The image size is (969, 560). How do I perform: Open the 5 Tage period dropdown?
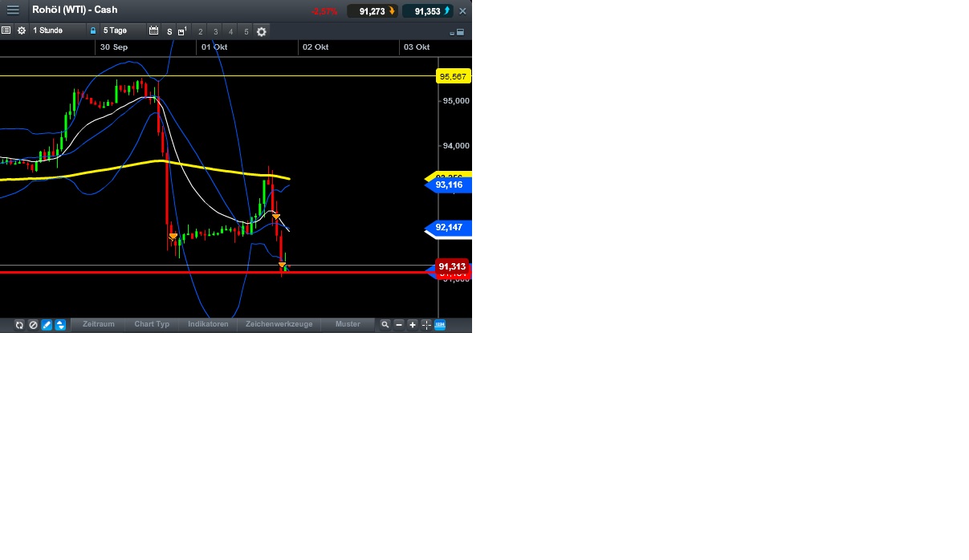click(116, 30)
